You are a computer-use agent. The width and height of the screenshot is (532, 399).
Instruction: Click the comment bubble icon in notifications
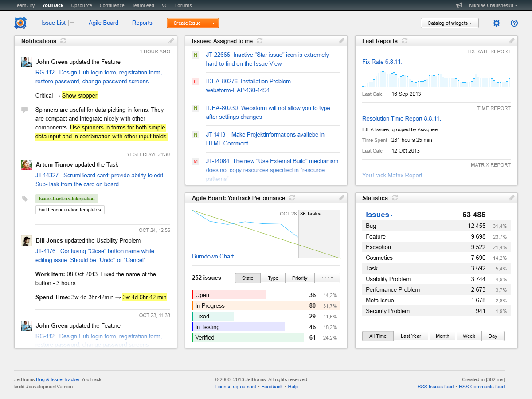25,110
